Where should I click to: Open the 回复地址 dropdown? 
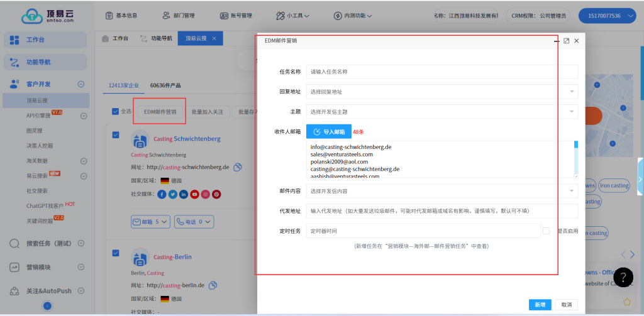[441, 92]
